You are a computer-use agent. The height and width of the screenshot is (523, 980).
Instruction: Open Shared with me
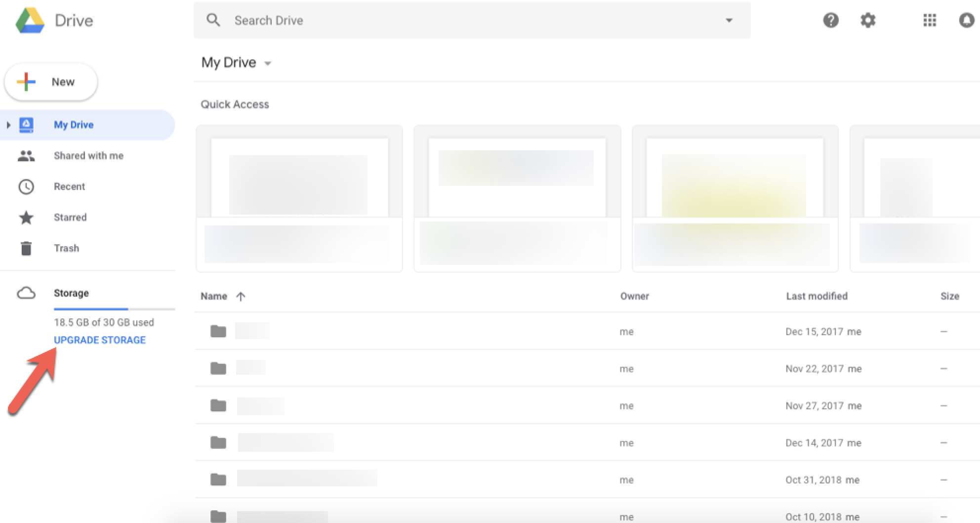coord(88,156)
